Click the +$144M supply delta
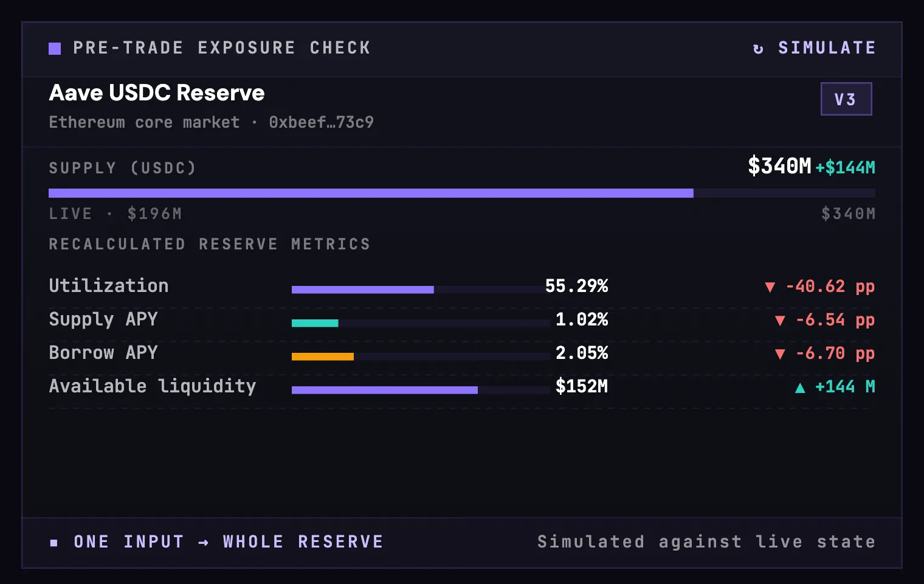 [x=845, y=167]
